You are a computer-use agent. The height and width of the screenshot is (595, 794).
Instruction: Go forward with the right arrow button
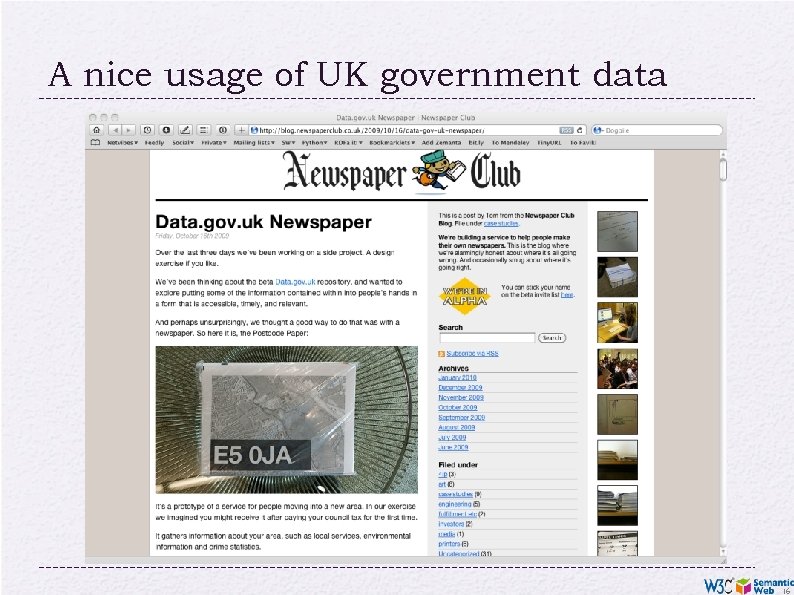pos(129,130)
